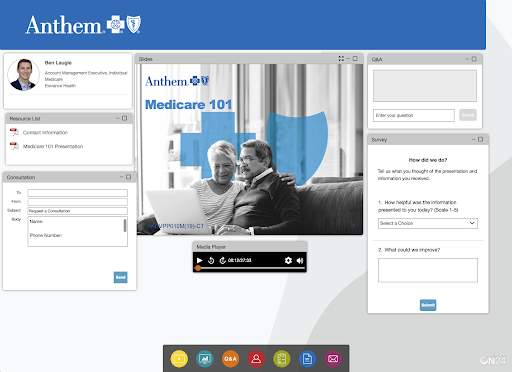The image size is (512, 372).
Task: Click the skip forward icon in Media Player
Action: 223,260
